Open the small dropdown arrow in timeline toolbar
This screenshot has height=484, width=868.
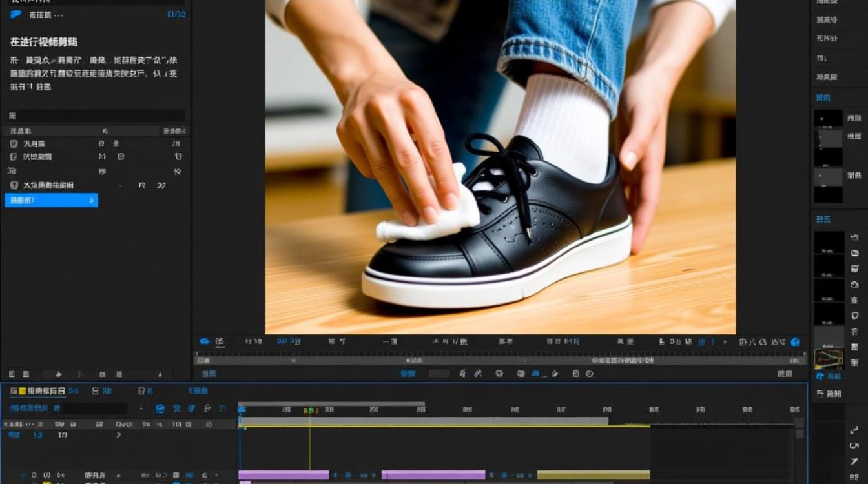tap(141, 409)
